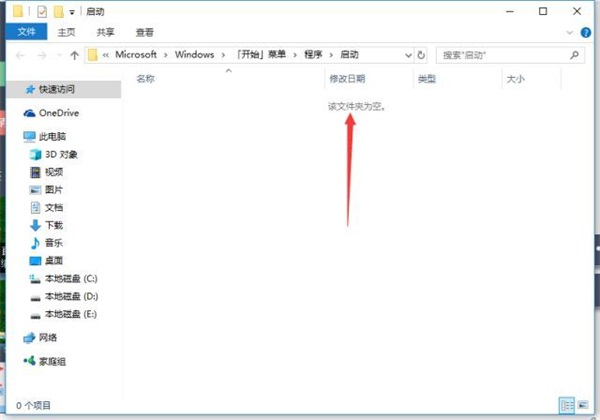The image size is (600, 420).
Task: Click the new folder icon in title bar
Action: 58,12
